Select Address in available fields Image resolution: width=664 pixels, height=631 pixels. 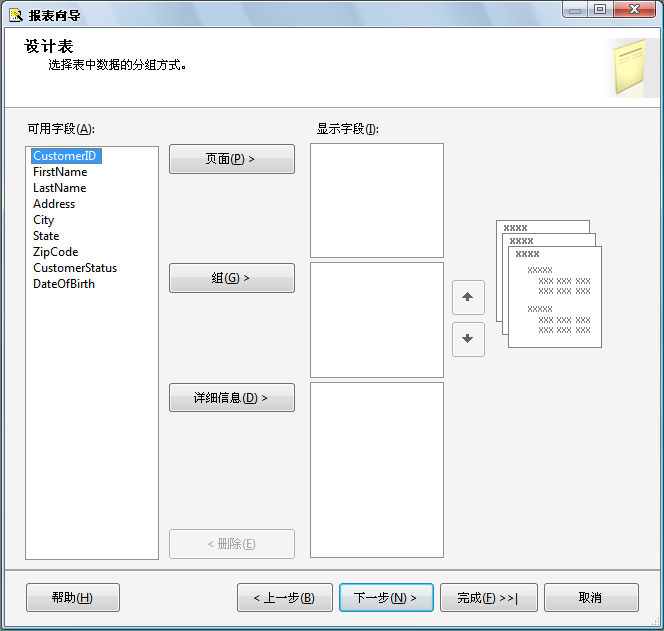(54, 204)
